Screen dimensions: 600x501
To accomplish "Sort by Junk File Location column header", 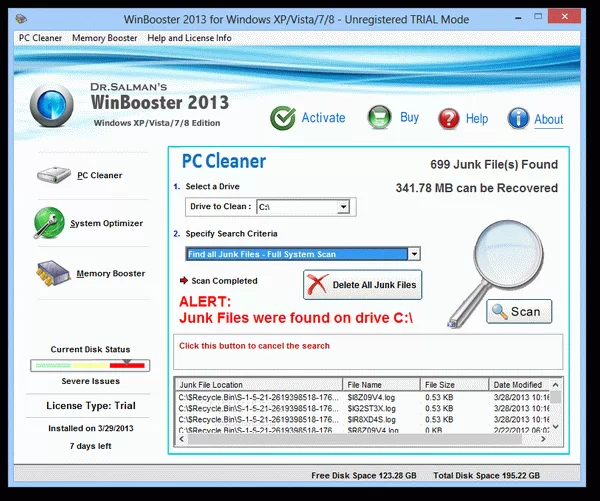I will coord(259,385).
